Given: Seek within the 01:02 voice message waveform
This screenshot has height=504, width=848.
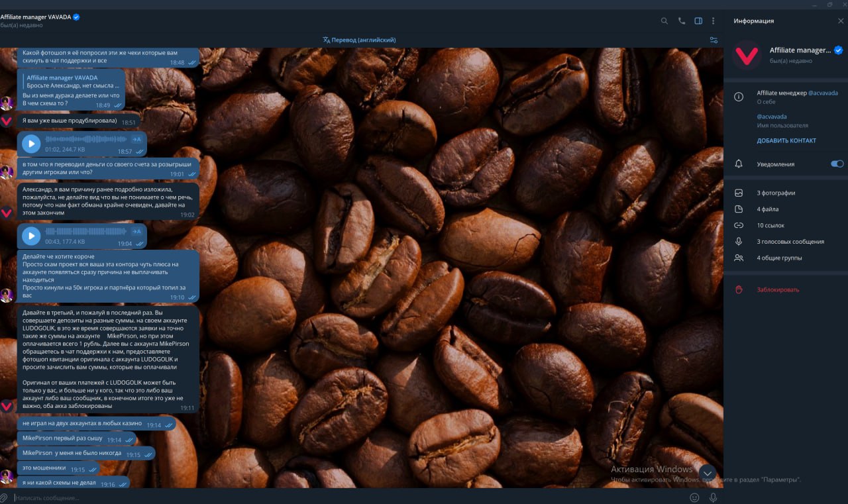Looking at the screenshot, I should [86, 139].
